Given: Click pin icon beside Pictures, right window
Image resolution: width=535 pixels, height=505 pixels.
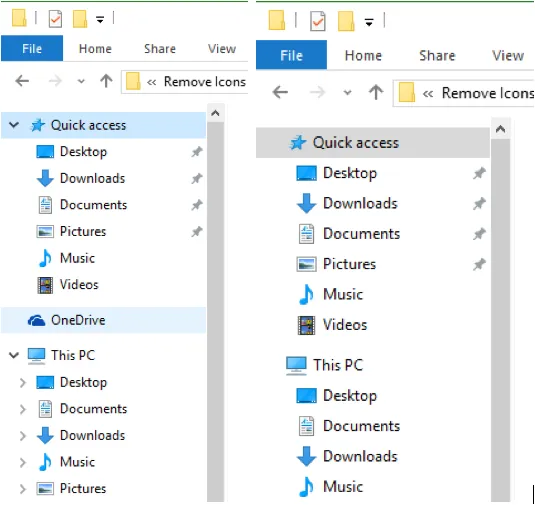Looking at the screenshot, I should tap(479, 264).
